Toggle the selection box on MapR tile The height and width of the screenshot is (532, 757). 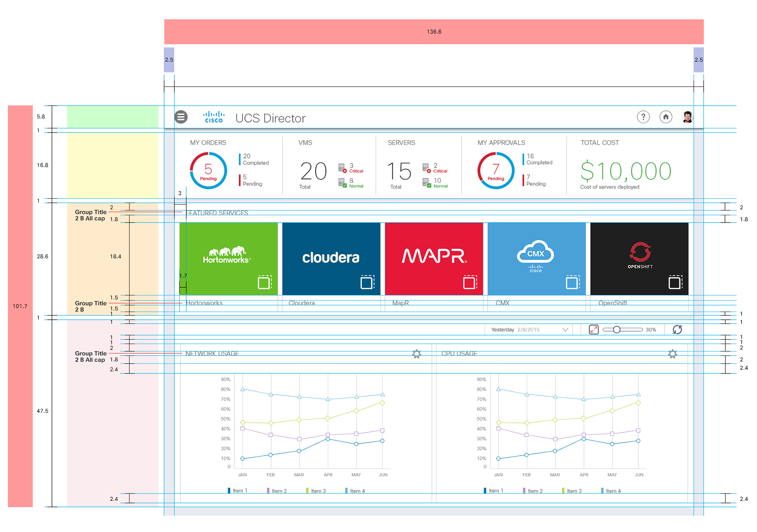[x=470, y=282]
